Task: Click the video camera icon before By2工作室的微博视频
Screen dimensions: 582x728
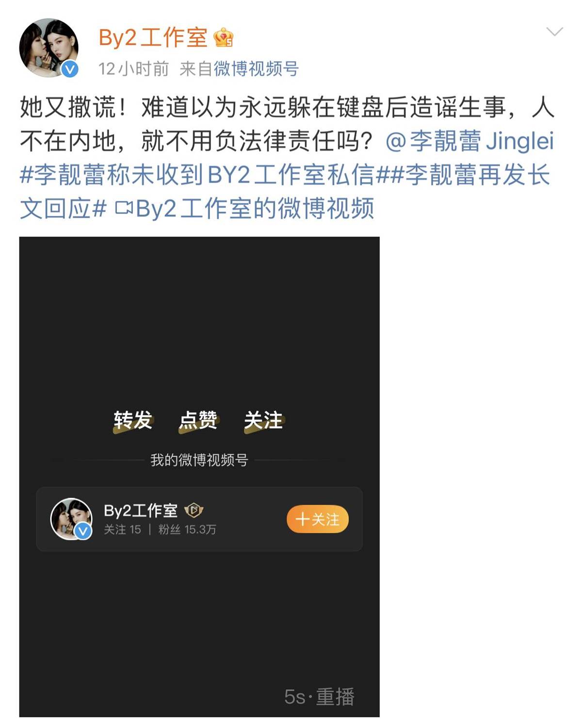Action: pos(124,209)
